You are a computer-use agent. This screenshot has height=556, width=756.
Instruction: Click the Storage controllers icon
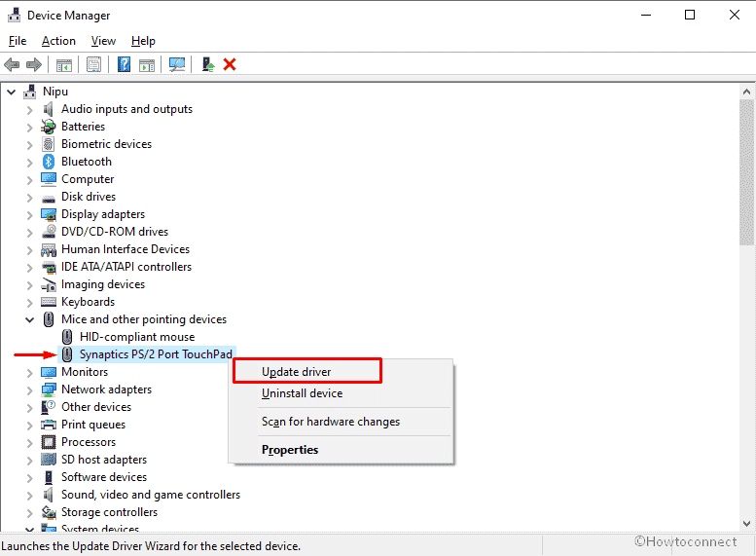pyautogui.click(x=49, y=512)
